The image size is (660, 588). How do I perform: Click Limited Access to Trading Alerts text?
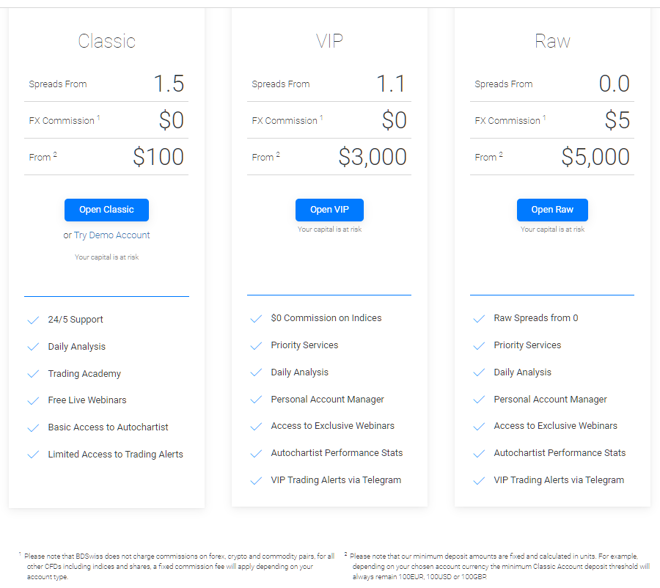[x=115, y=454]
